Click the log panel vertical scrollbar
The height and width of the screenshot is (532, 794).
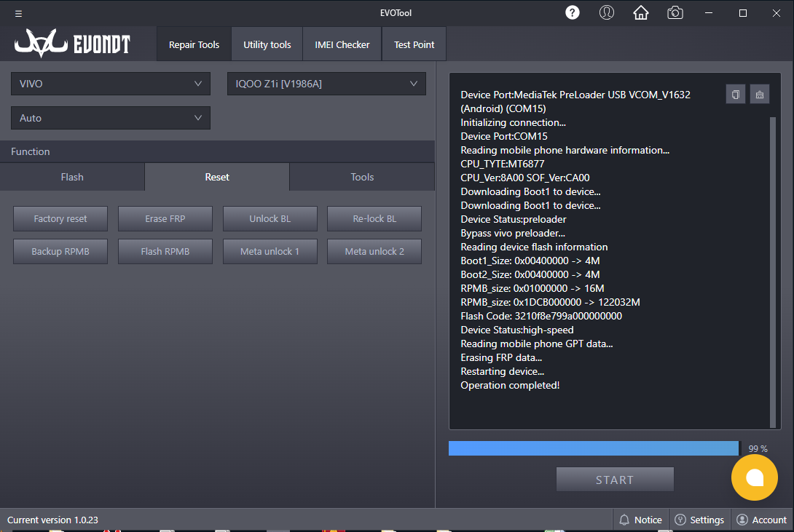tap(772, 272)
